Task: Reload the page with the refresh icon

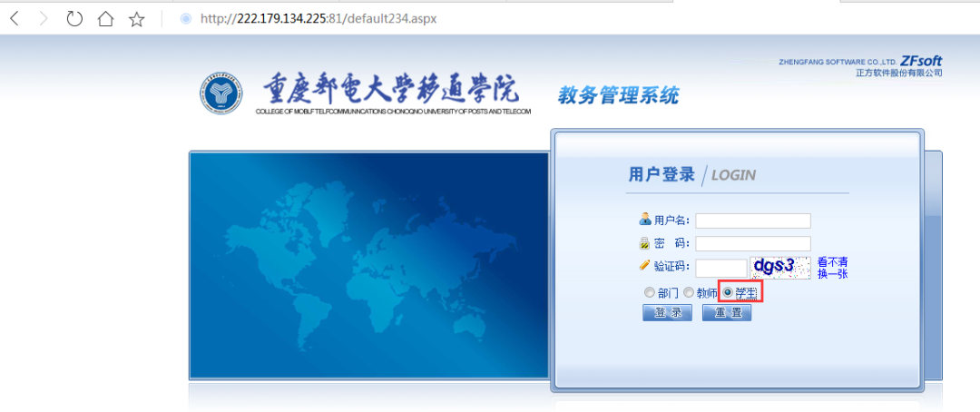Action: click(x=75, y=19)
